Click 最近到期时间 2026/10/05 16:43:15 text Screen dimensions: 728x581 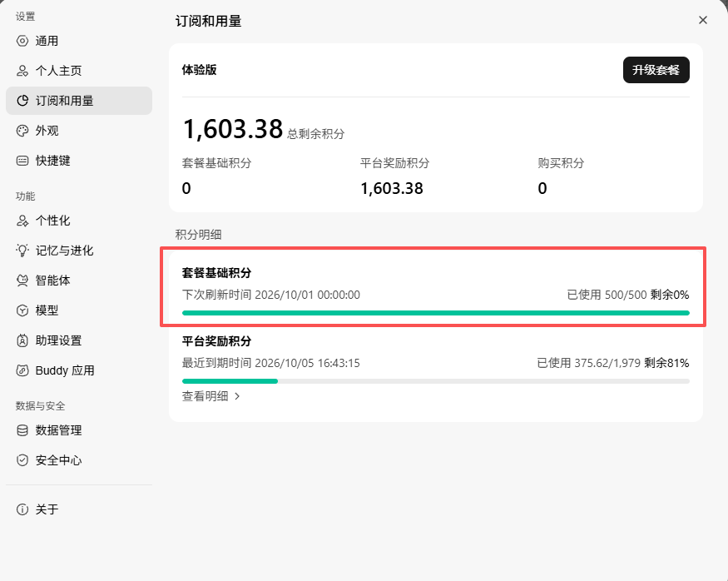coord(271,363)
